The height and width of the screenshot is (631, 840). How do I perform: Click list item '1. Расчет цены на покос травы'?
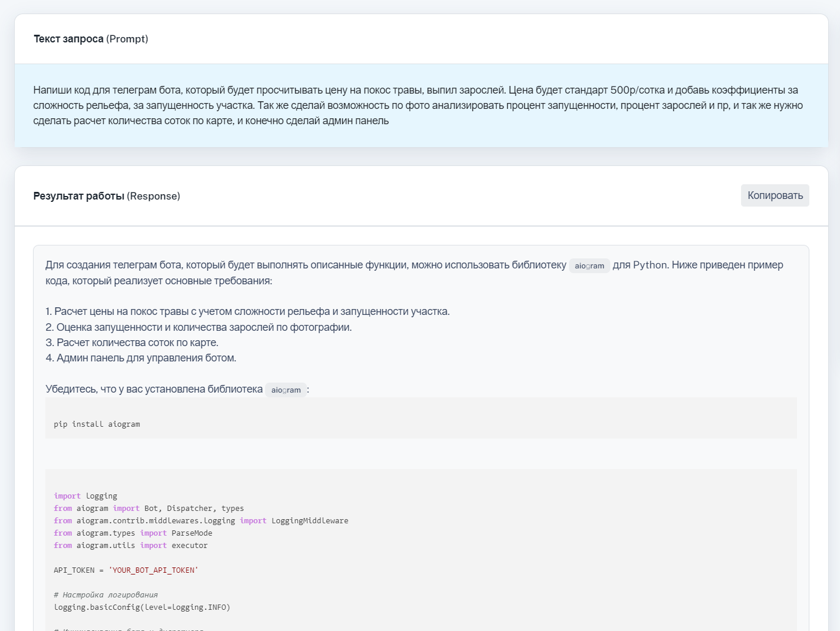[x=247, y=311]
